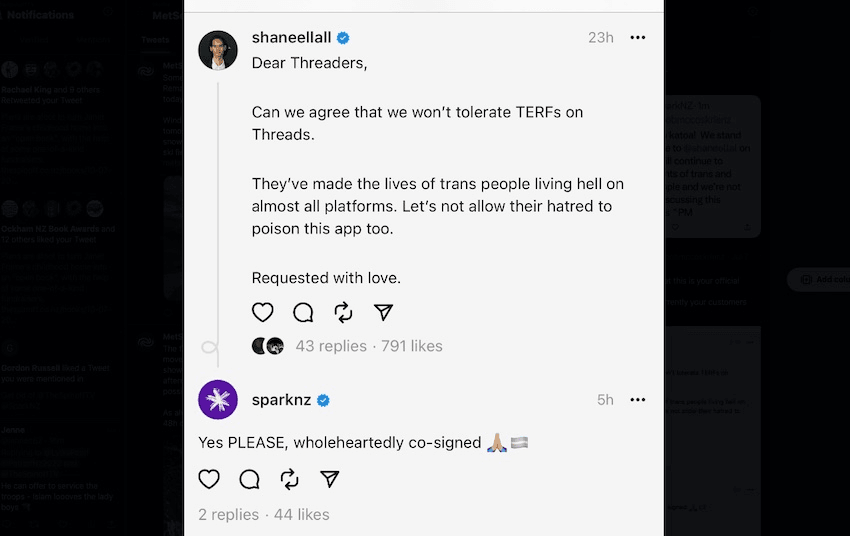Viewport: 850px width, 536px height.
Task: View the 791 likes list
Action: [412, 346]
